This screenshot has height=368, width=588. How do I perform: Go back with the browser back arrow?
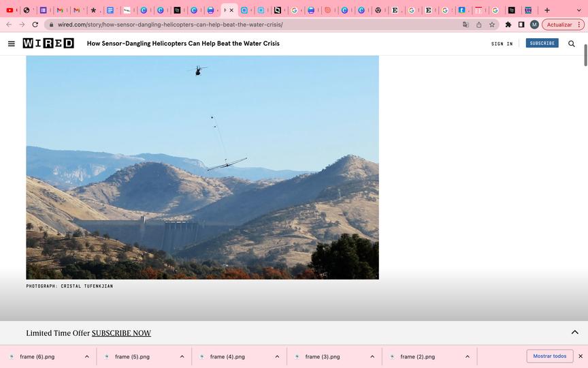pyautogui.click(x=9, y=25)
